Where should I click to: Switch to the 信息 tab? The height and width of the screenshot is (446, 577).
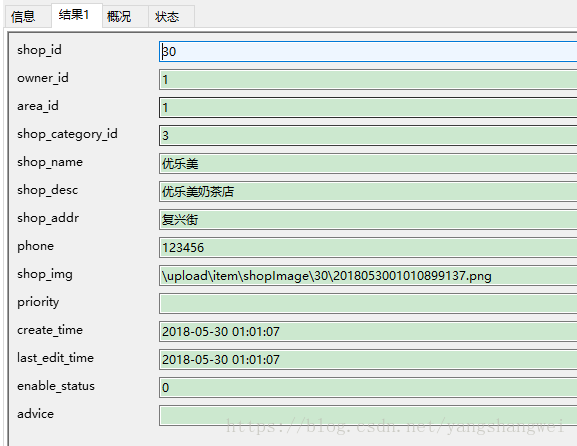(28, 17)
